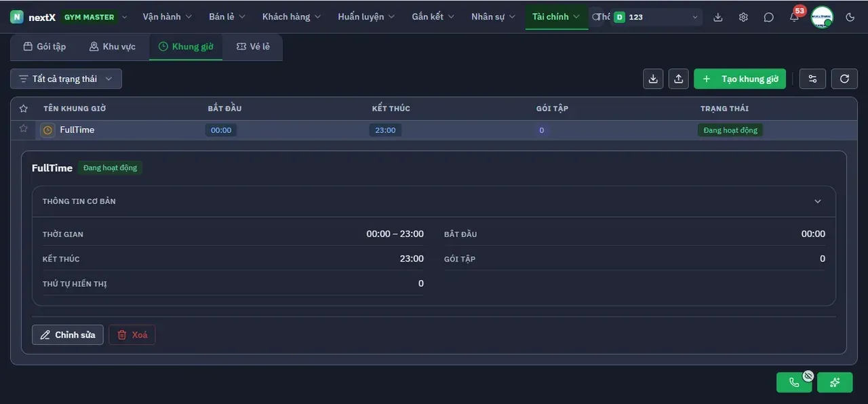868x404 pixels.
Task: Click the clock icon next to FullTime
Action: [x=47, y=130]
